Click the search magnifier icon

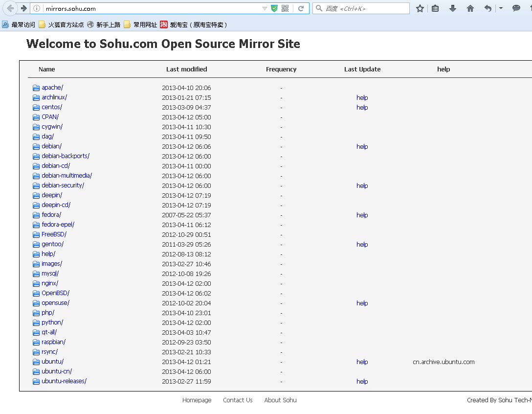pyautogui.click(x=319, y=8)
